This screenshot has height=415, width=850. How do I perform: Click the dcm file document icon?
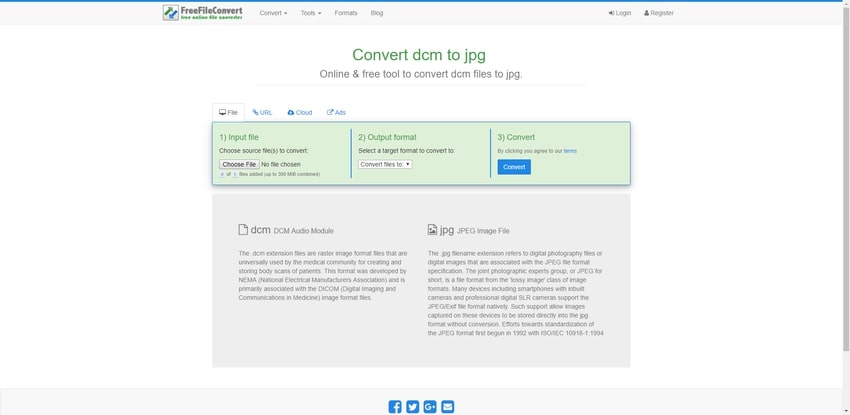(x=243, y=229)
